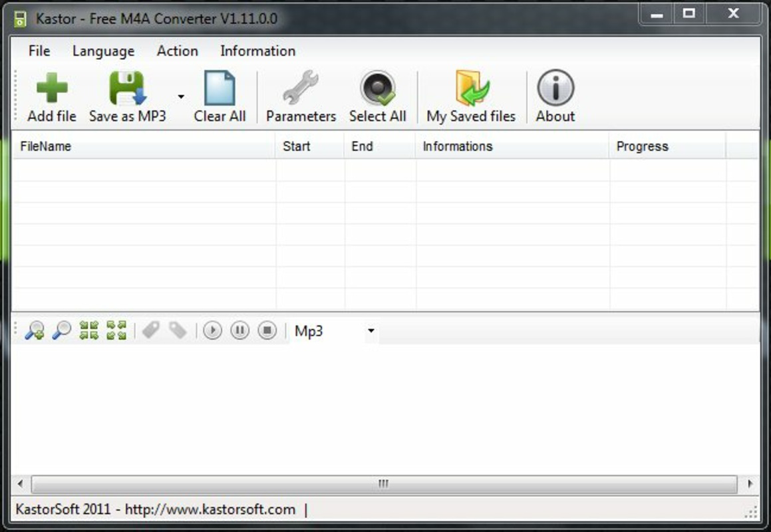Click the Informations column header
The image size is (771, 532).
[512, 146]
